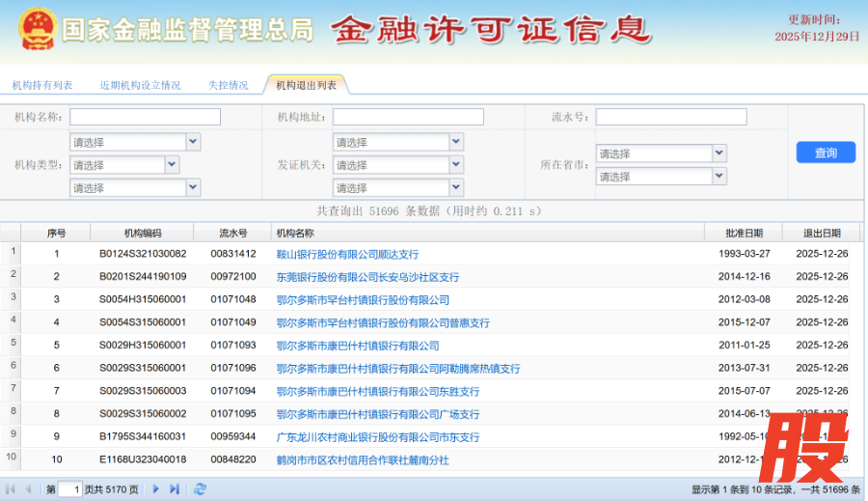The width and height of the screenshot is (868, 501).
Task: Open the second 所在省市 dropdown
Action: 719,177
